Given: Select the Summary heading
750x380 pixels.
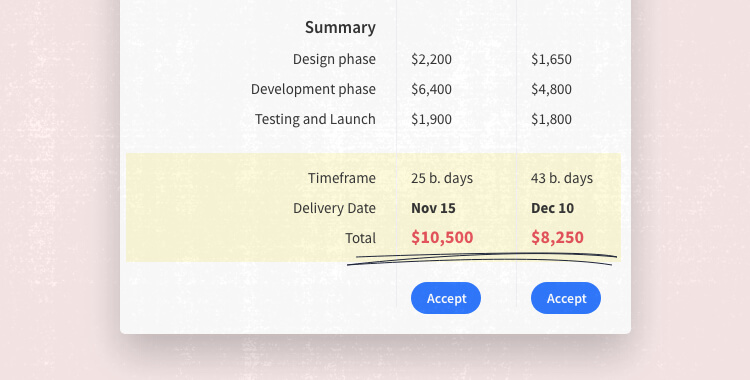Looking at the screenshot, I should point(340,28).
